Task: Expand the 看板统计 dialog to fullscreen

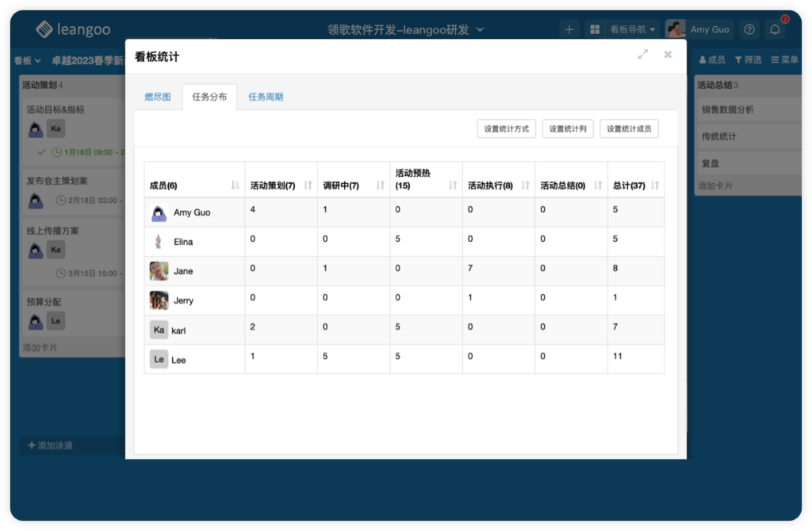Action: 644,54
